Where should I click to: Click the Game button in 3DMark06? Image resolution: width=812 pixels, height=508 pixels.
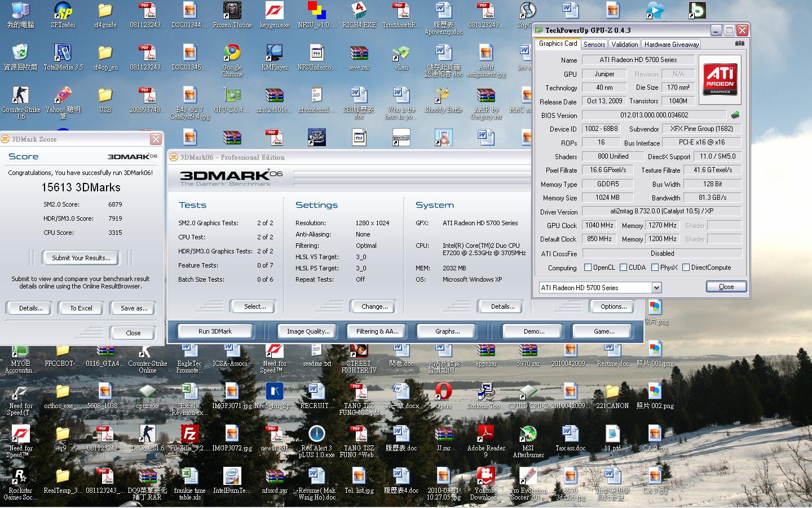point(604,331)
